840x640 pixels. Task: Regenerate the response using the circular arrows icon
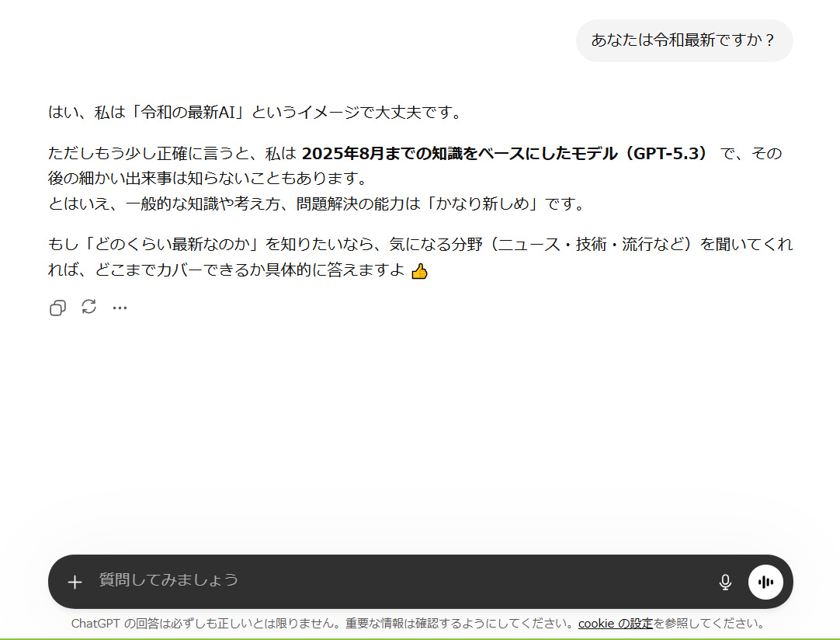89,307
